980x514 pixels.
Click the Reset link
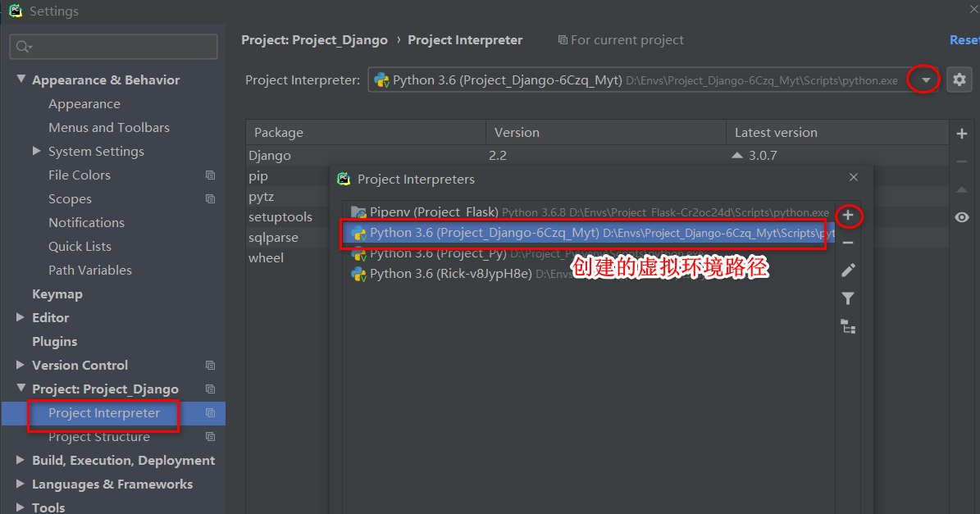pyautogui.click(x=964, y=39)
